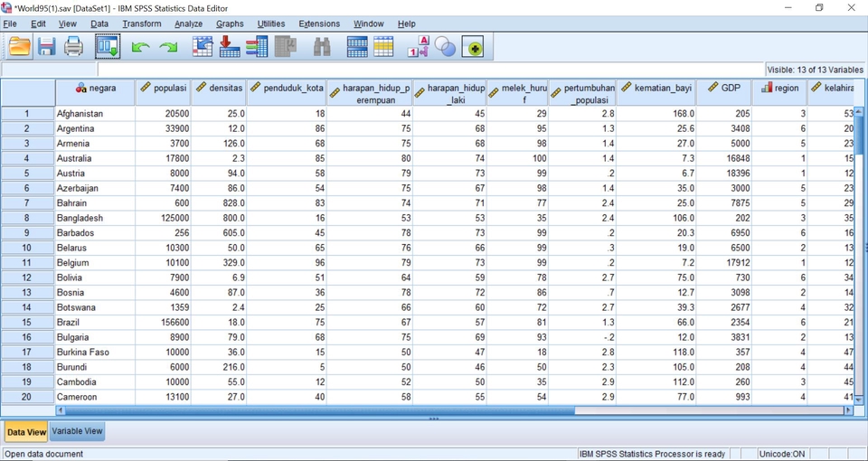Screen dimensions: 868x461
Task: Click the vertical scrollbar down arrow
Action: click(859, 400)
